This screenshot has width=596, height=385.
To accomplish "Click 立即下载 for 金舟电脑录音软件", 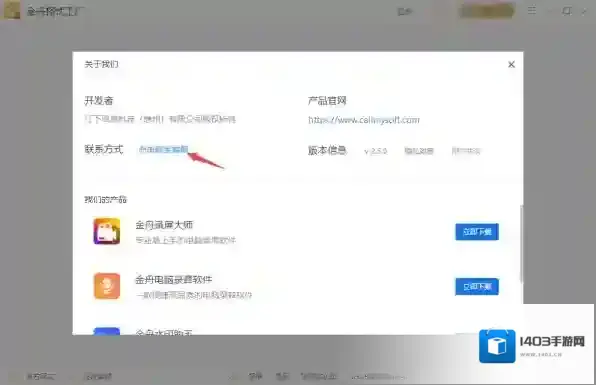I will click(477, 286).
